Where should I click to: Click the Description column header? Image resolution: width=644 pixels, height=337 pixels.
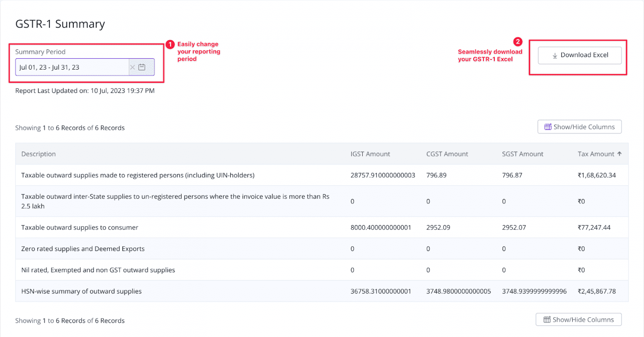tap(39, 154)
